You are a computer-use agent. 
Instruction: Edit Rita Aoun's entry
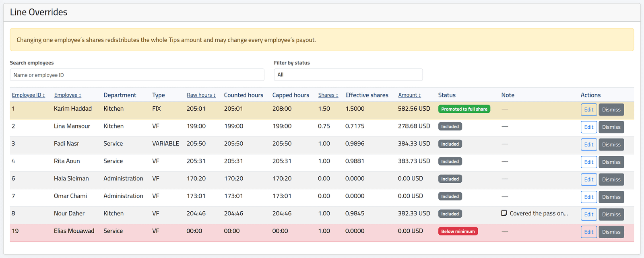pos(589,162)
